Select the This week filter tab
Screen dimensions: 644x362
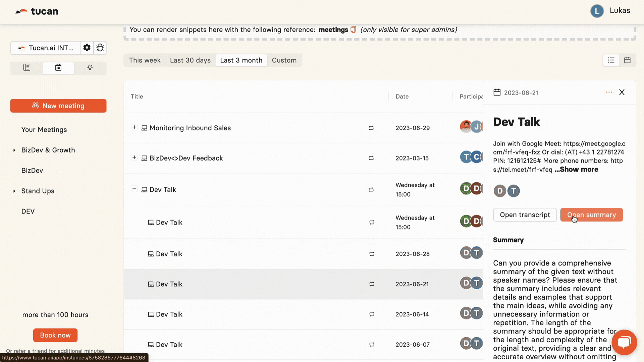145,60
